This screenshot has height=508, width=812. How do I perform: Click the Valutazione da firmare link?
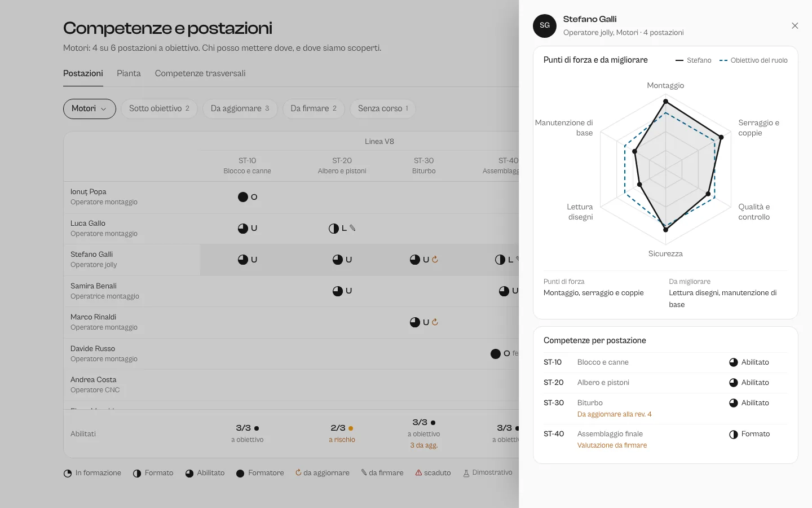tap(612, 445)
